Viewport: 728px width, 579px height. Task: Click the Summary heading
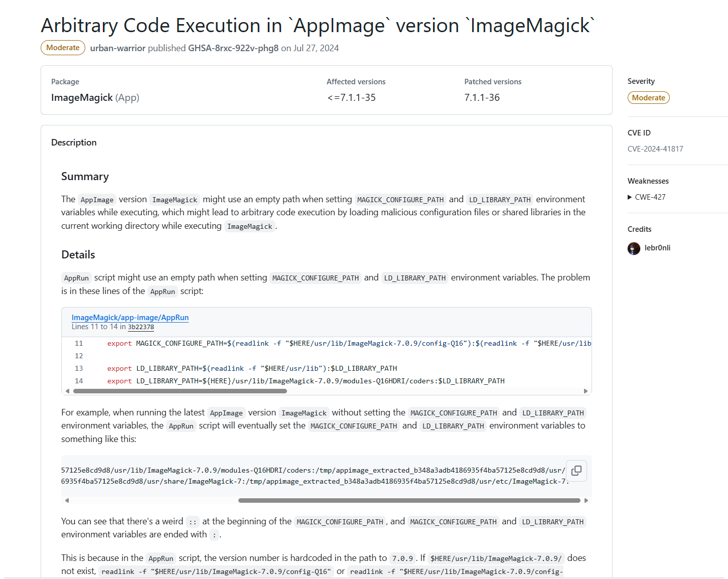tap(85, 177)
